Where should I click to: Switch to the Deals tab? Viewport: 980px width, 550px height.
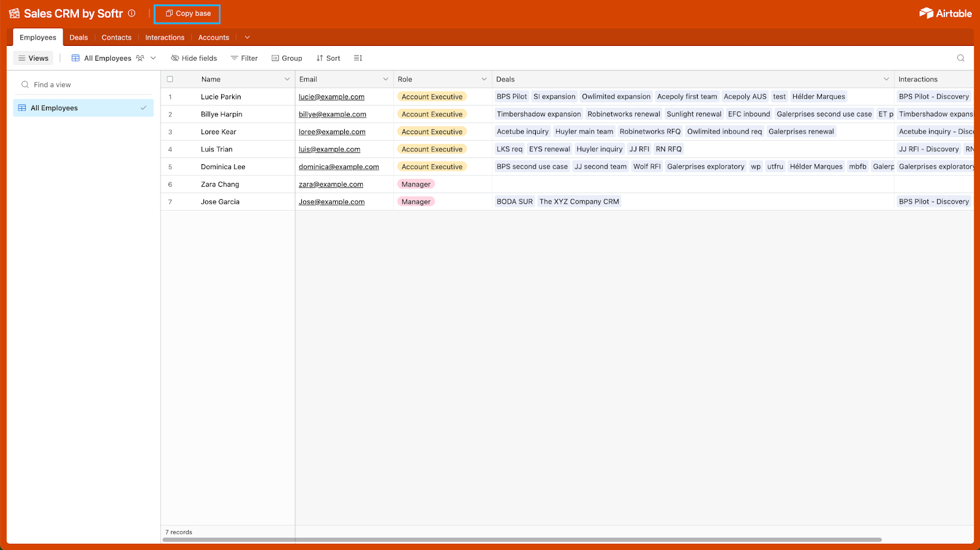coord(78,37)
